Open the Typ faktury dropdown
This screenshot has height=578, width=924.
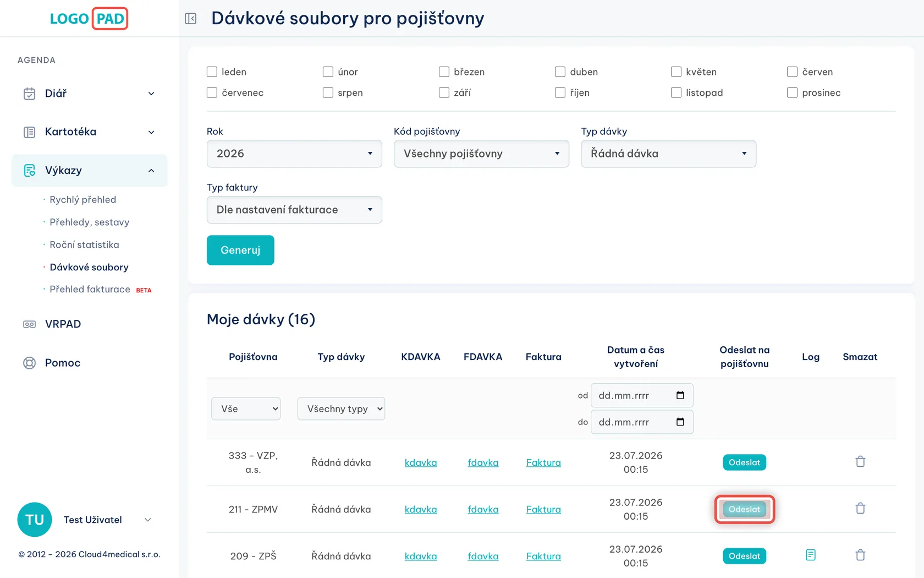pos(294,210)
